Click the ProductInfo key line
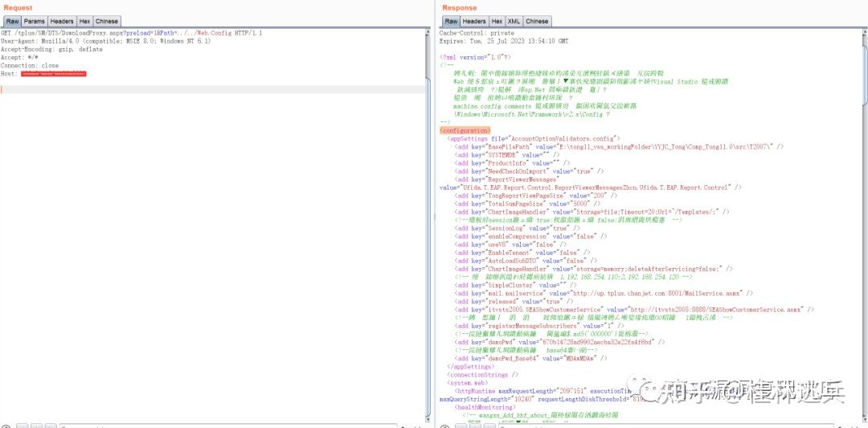The image size is (868, 428). pos(511,163)
